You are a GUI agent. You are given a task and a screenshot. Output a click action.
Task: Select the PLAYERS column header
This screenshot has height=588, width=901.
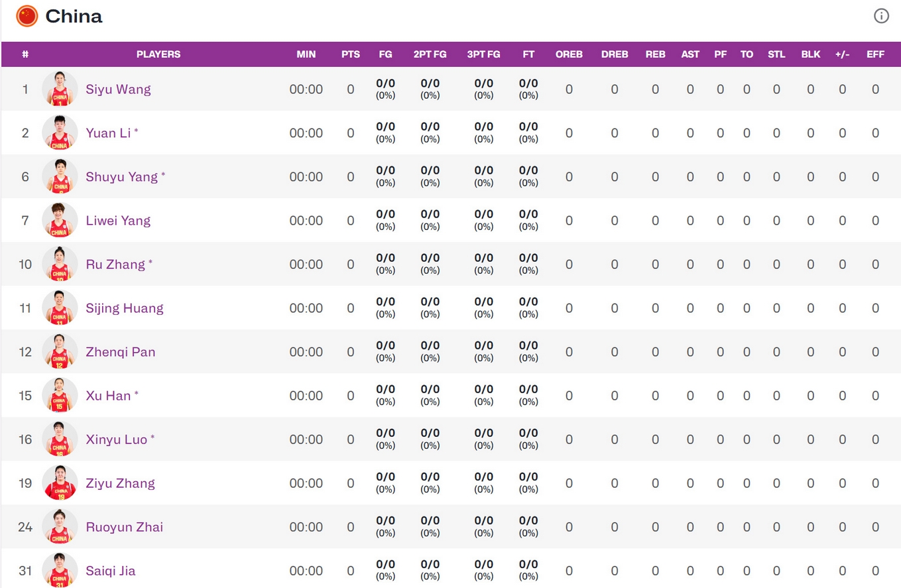tap(158, 54)
